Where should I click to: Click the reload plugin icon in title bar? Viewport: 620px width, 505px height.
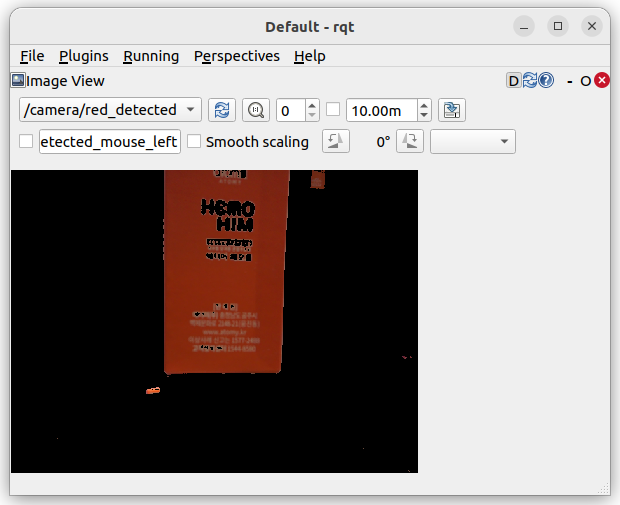(x=530, y=80)
